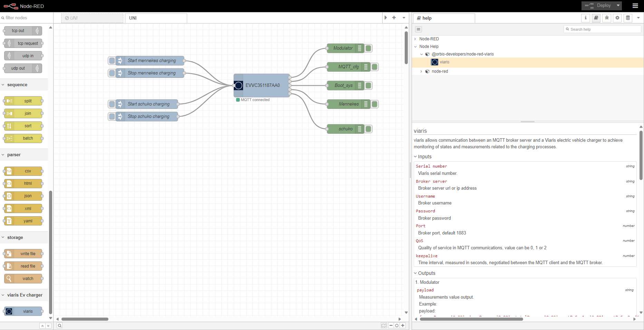The width and height of the screenshot is (644, 330).
Task: Expand the node-red help package
Action: coord(422,71)
